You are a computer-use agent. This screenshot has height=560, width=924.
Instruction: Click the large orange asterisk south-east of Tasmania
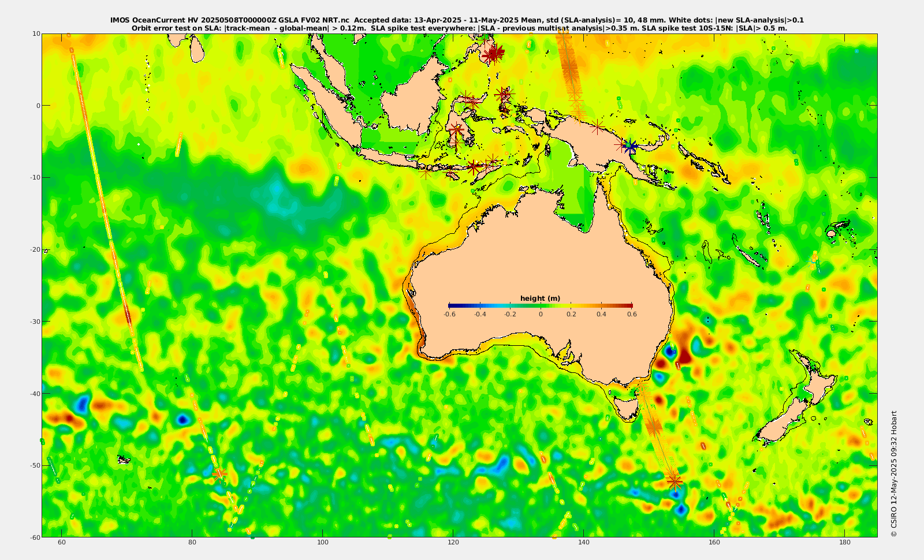pyautogui.click(x=653, y=427)
